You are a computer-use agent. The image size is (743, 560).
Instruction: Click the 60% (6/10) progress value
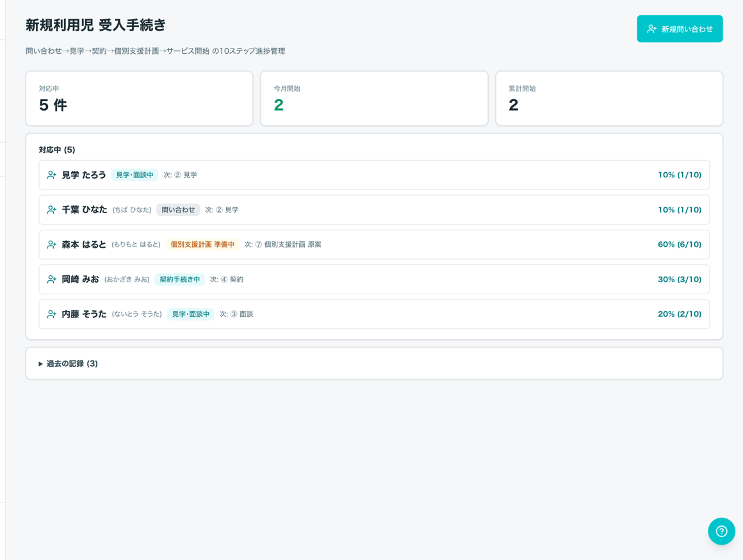pyautogui.click(x=680, y=244)
